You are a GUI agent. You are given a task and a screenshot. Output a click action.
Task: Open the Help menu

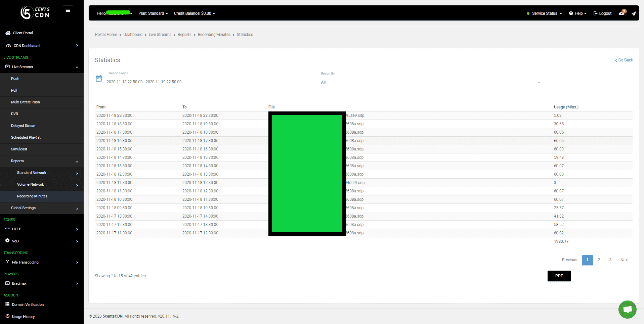(x=577, y=13)
